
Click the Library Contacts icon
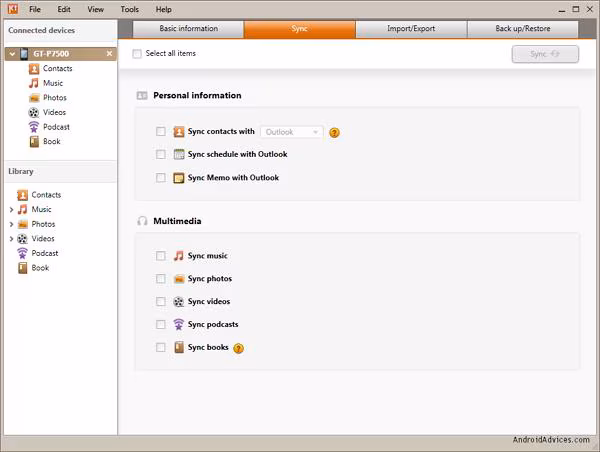tap(23, 195)
